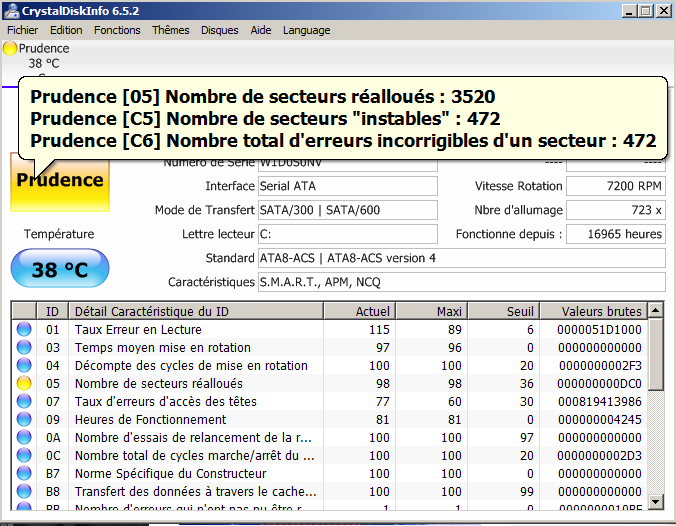Select row Nombre d'essais de relancement
The width and height of the screenshot is (676, 526).
coord(329,438)
